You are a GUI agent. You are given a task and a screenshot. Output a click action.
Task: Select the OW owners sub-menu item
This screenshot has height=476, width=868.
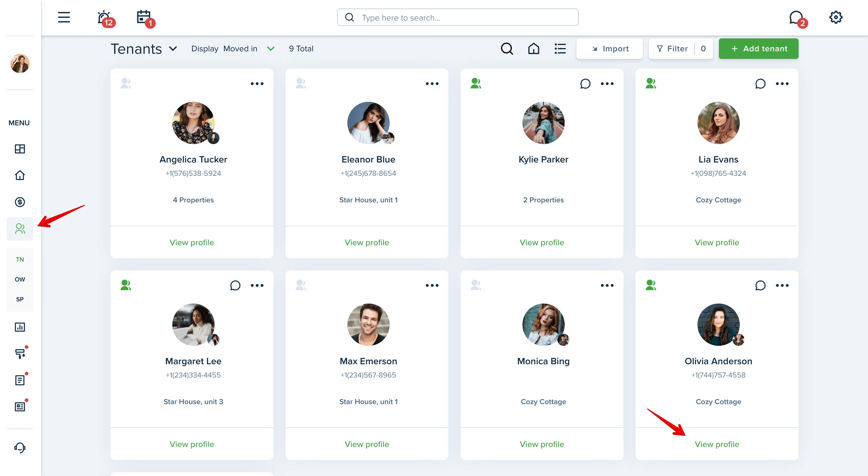click(x=20, y=279)
